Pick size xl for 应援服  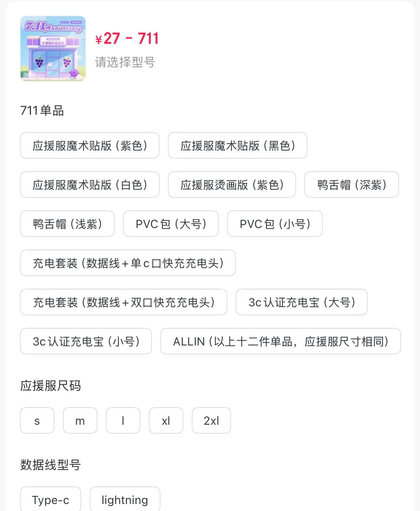pos(166,421)
